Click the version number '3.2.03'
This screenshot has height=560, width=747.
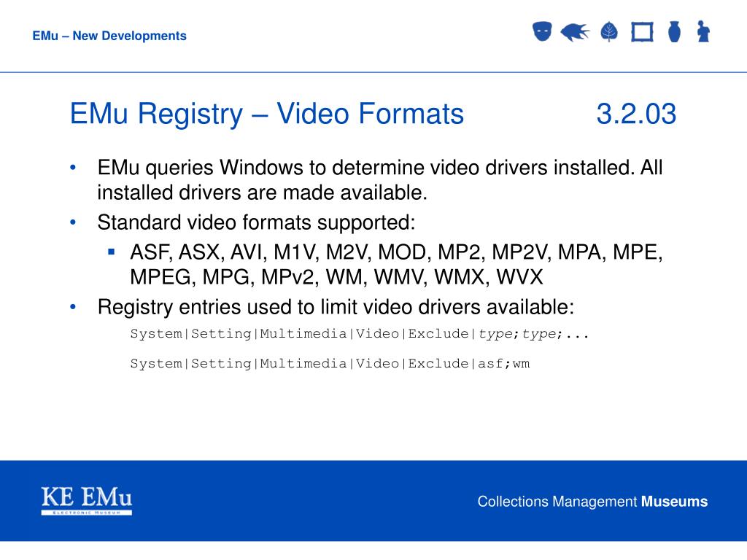point(636,114)
